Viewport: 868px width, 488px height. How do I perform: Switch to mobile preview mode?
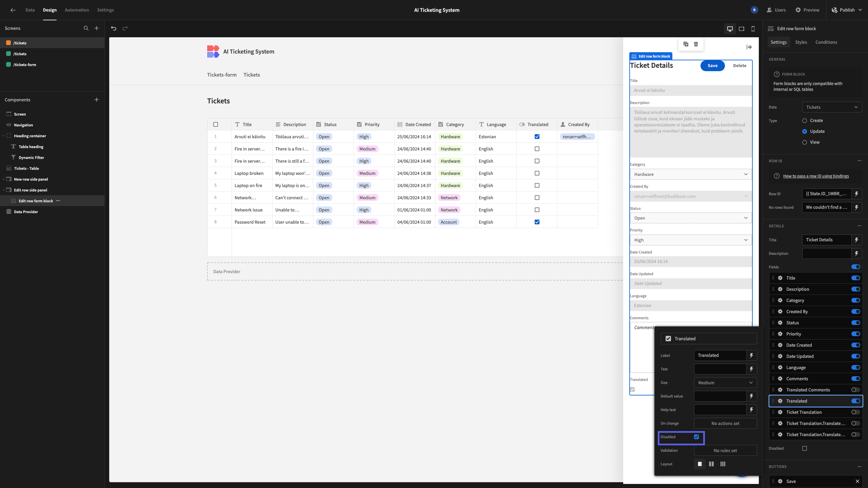(753, 29)
